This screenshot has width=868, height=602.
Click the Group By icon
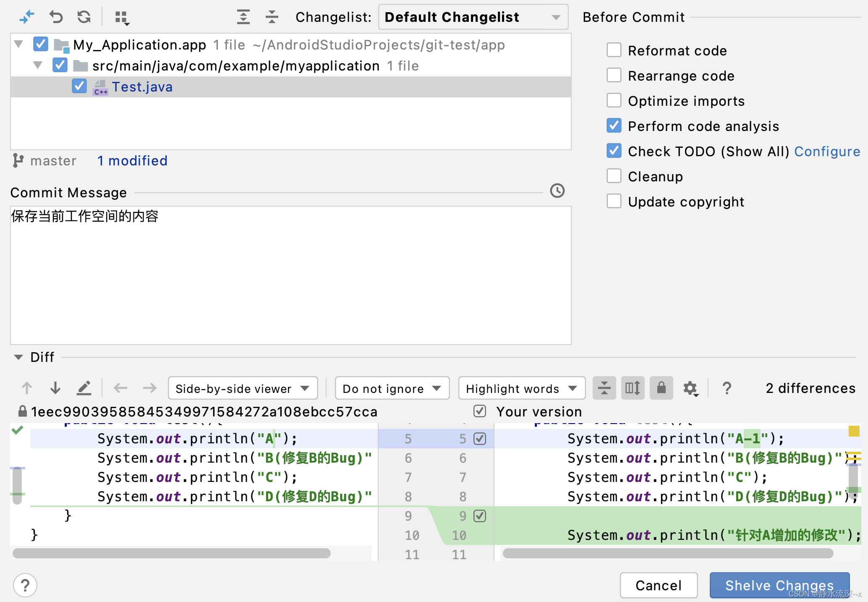pyautogui.click(x=122, y=18)
